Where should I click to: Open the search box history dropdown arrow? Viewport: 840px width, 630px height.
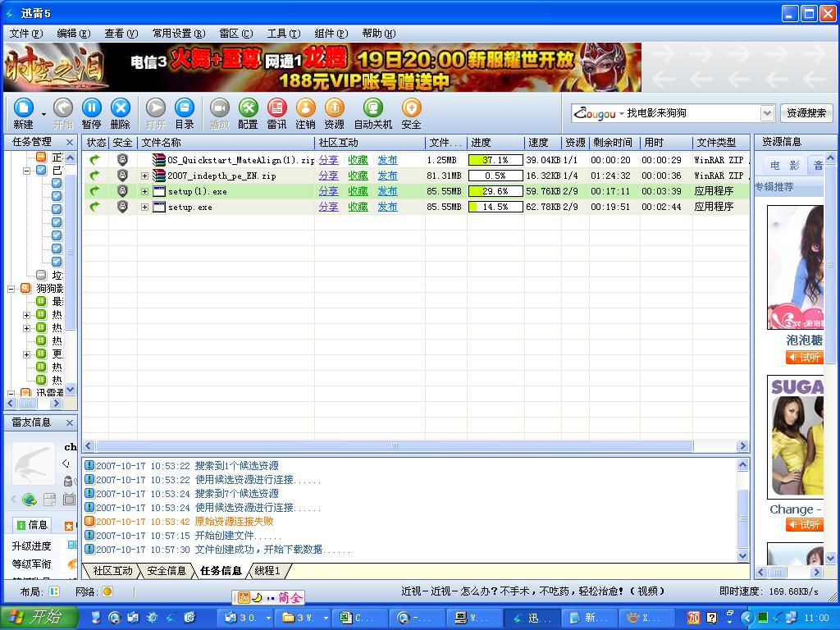click(768, 113)
